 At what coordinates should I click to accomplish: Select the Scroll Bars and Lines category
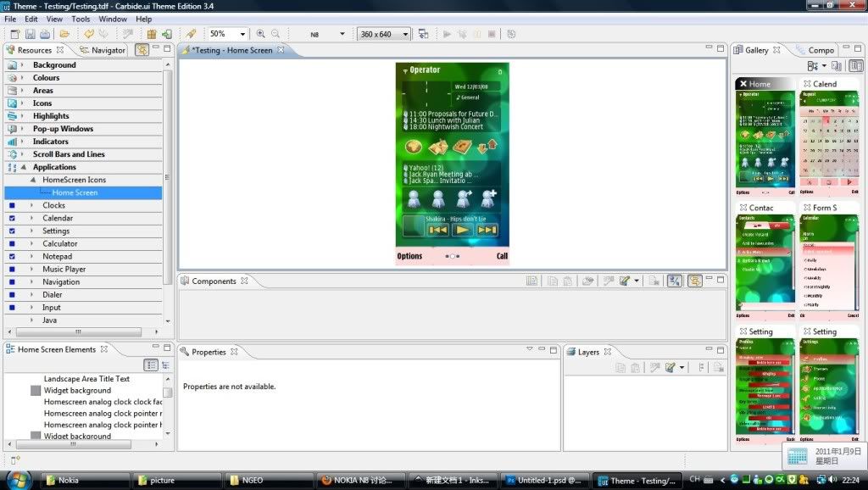tap(69, 154)
